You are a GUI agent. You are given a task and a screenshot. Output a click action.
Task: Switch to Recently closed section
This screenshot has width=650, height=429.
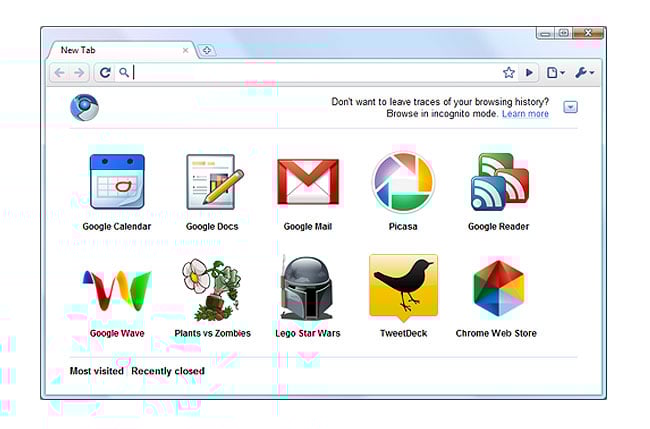point(168,371)
